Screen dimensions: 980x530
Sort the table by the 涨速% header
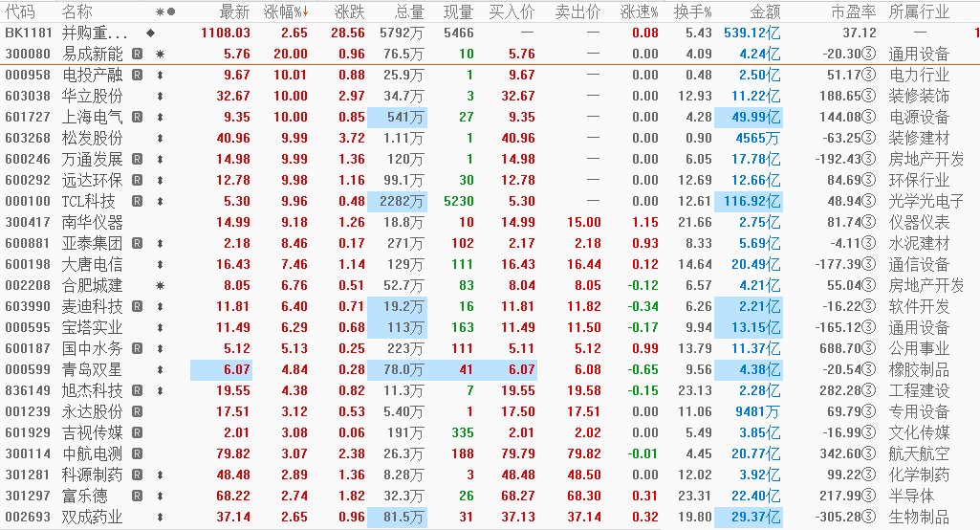point(640,11)
